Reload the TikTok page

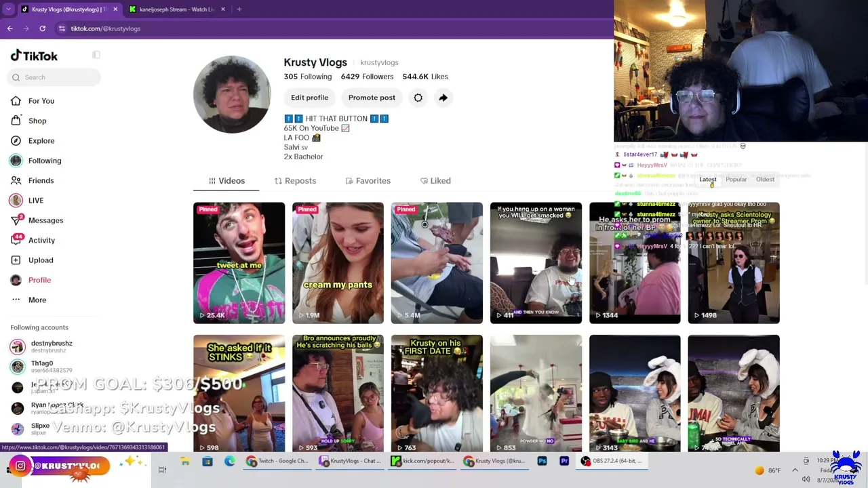click(x=43, y=28)
